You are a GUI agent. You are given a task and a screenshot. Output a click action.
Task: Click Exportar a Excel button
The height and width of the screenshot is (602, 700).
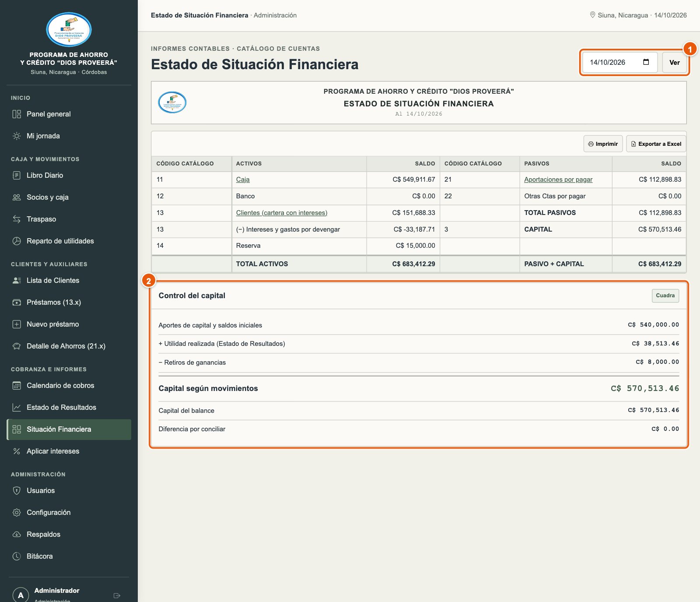pos(656,144)
